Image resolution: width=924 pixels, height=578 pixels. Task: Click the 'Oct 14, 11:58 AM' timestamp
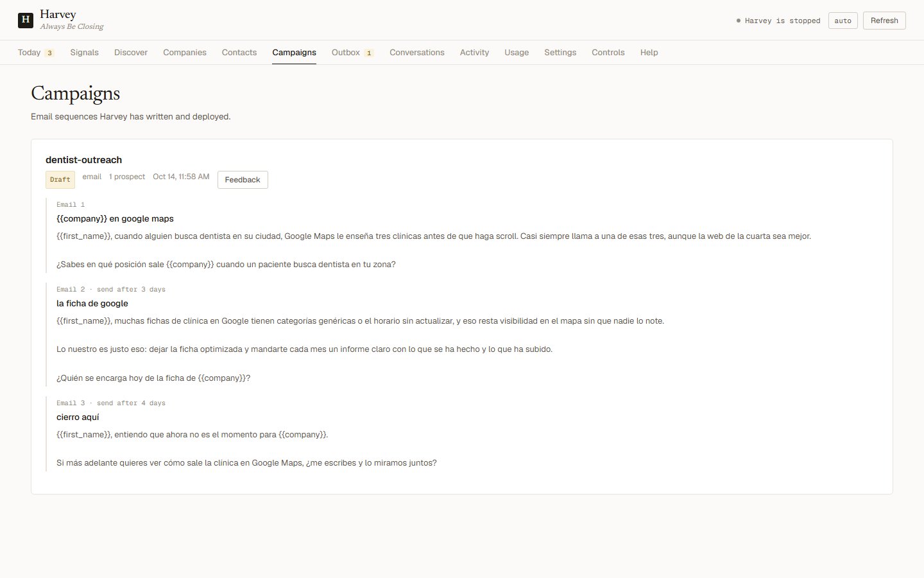pyautogui.click(x=181, y=177)
